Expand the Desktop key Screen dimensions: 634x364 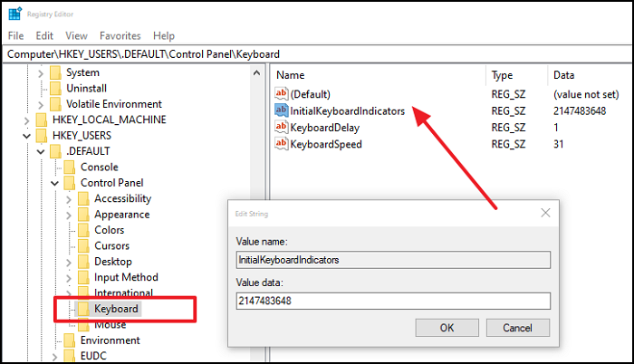click(69, 263)
